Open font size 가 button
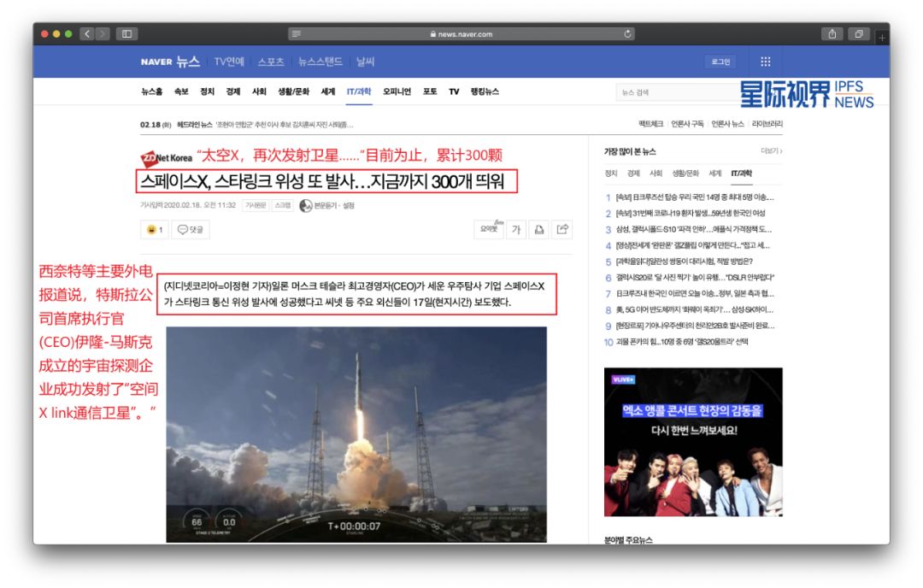This screenshot has height=588, width=923. point(516,230)
